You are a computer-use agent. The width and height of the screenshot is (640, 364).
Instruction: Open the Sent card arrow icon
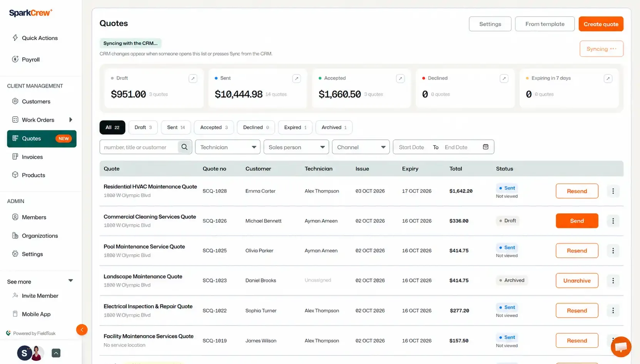[297, 78]
